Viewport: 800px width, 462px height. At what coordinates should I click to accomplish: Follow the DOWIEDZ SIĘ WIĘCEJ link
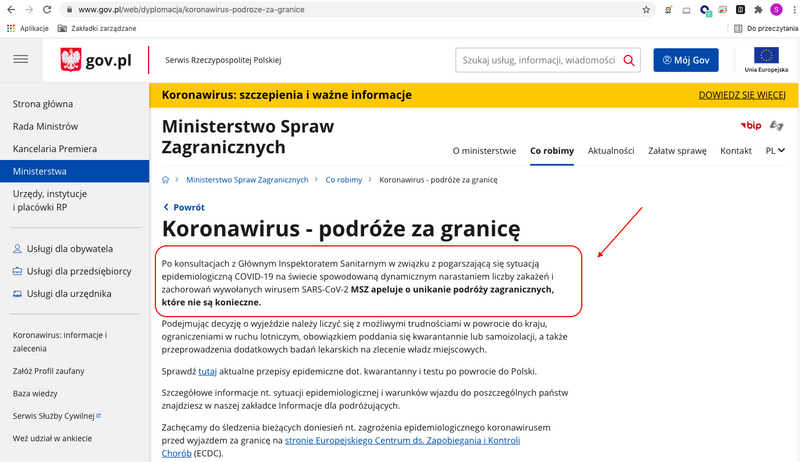(x=741, y=95)
